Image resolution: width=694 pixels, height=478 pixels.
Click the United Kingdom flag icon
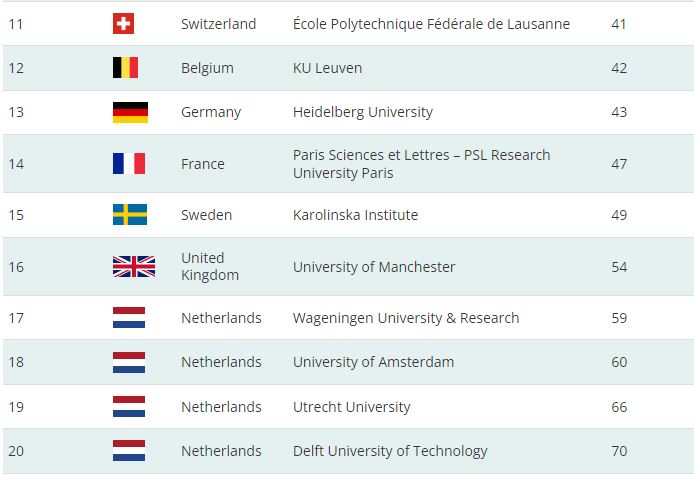coord(134,266)
